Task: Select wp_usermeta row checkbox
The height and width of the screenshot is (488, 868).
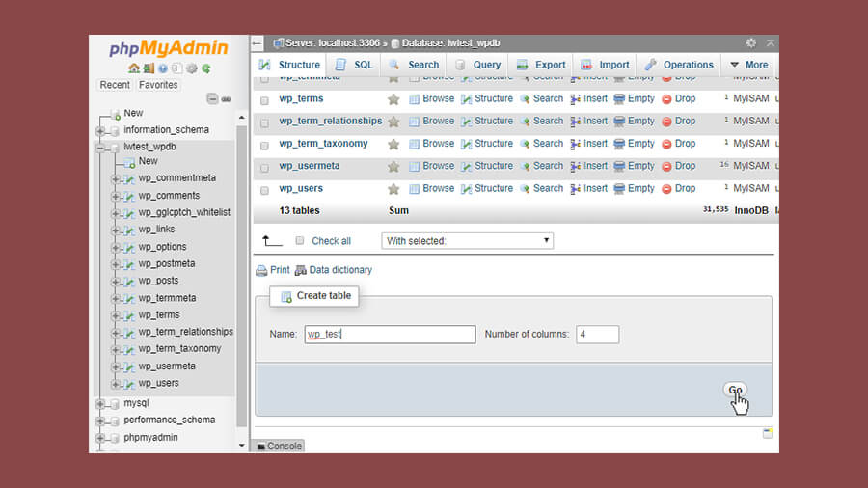Action: click(264, 168)
